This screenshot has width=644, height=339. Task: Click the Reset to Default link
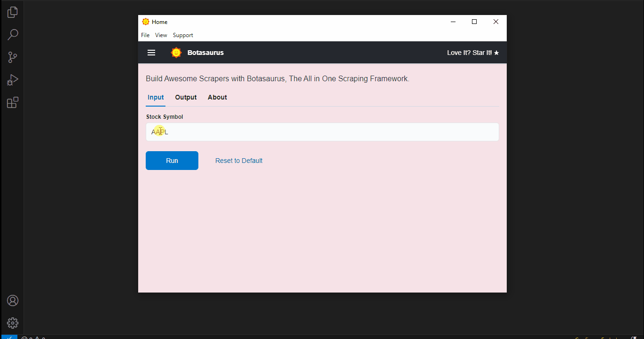(x=239, y=160)
